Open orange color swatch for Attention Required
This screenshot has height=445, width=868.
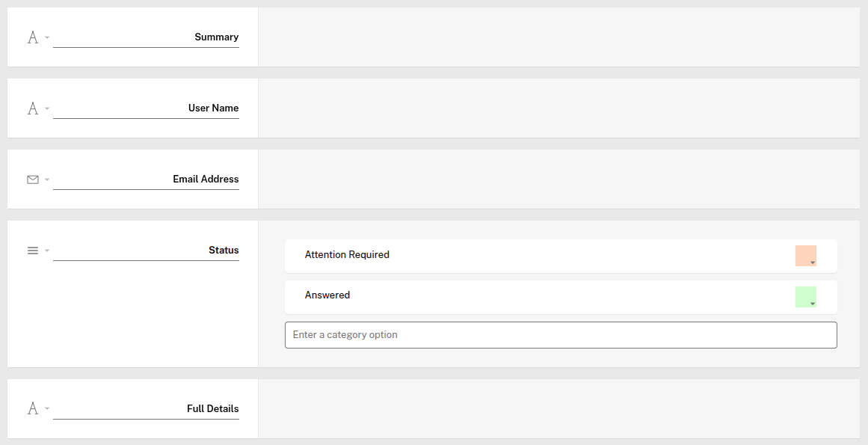click(805, 256)
